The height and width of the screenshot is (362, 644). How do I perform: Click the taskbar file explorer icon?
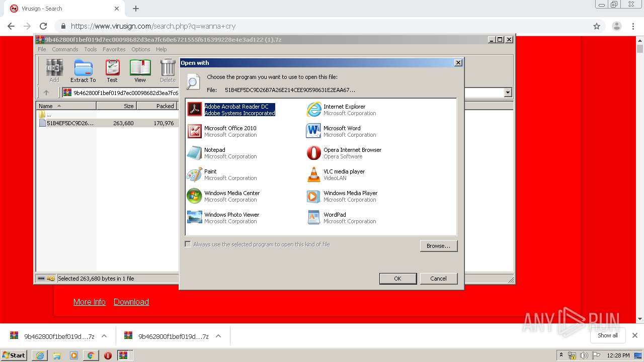57,355
